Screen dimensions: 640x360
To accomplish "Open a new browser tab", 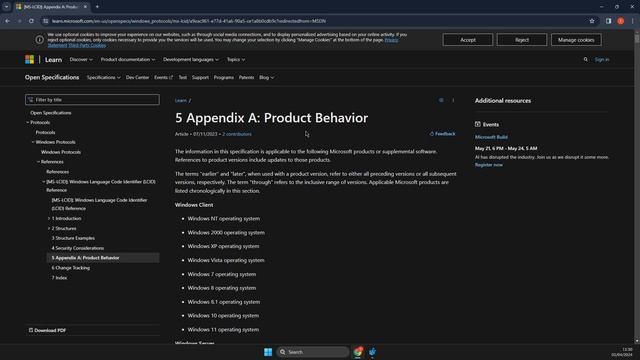I will (97, 7).
